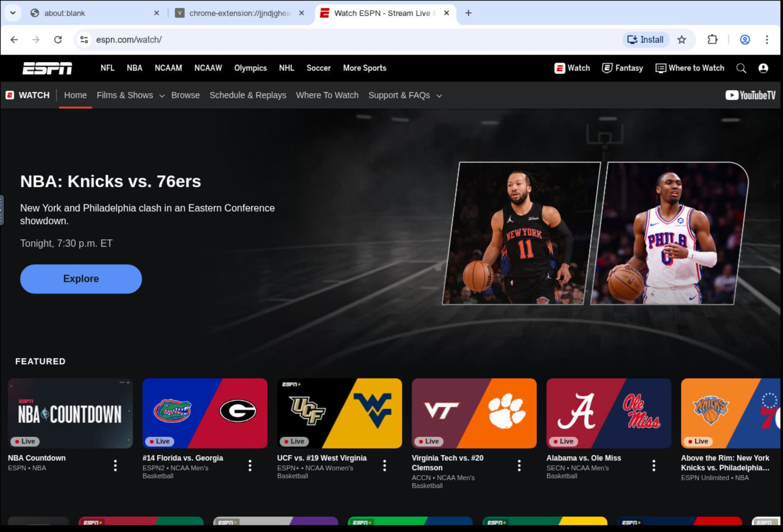Image resolution: width=783 pixels, height=532 pixels.
Task: Open options menu for NBA Countdown card
Action: click(115, 465)
